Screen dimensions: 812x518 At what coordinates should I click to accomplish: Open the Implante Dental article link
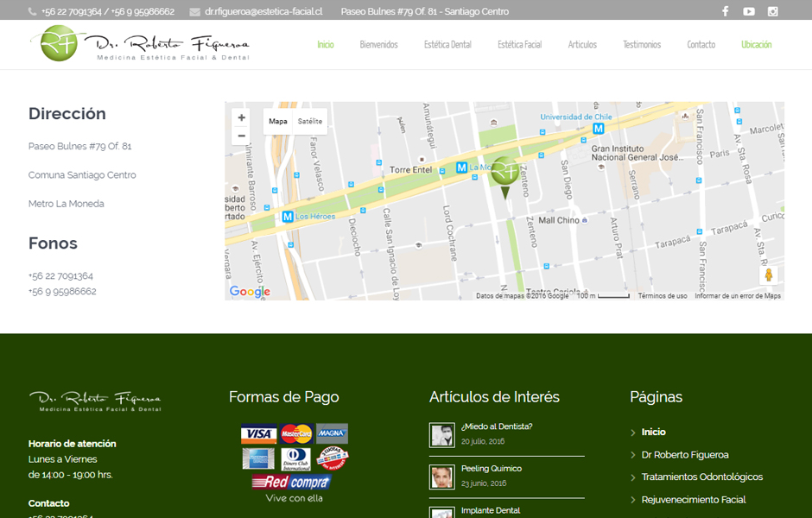[491, 510]
